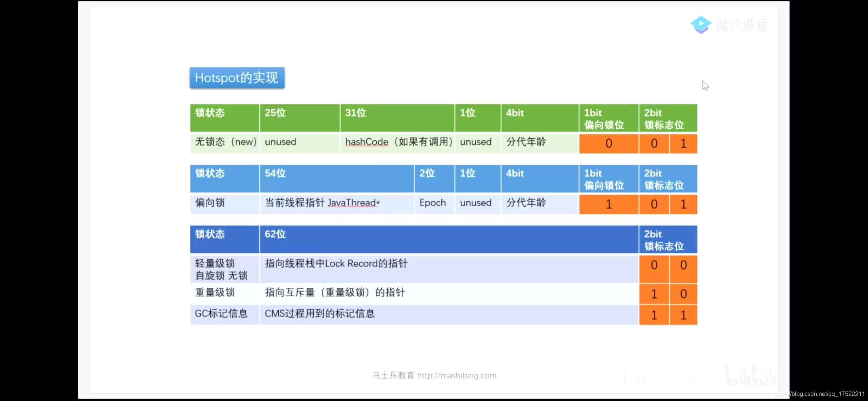Screen dimensions: 868x401
Task: Select the '4bit' cell in green header
Action: click(x=540, y=118)
